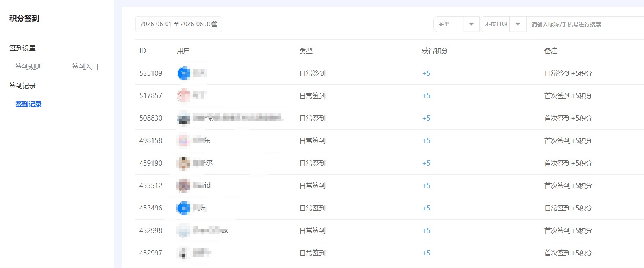Open the 类型 filter dropdown
644x268 pixels.
pos(456,24)
